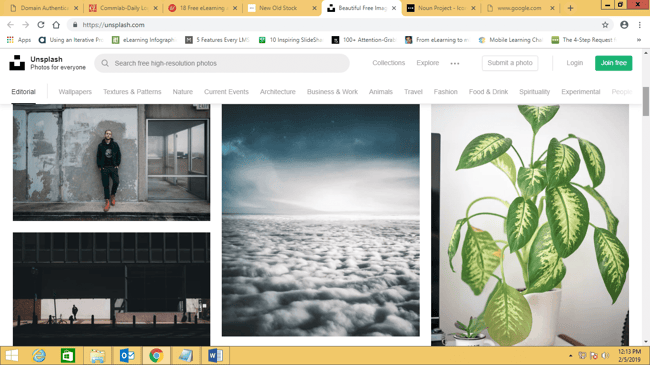The height and width of the screenshot is (365, 650).
Task: Open the Chrome profile account icon
Action: (x=624, y=25)
